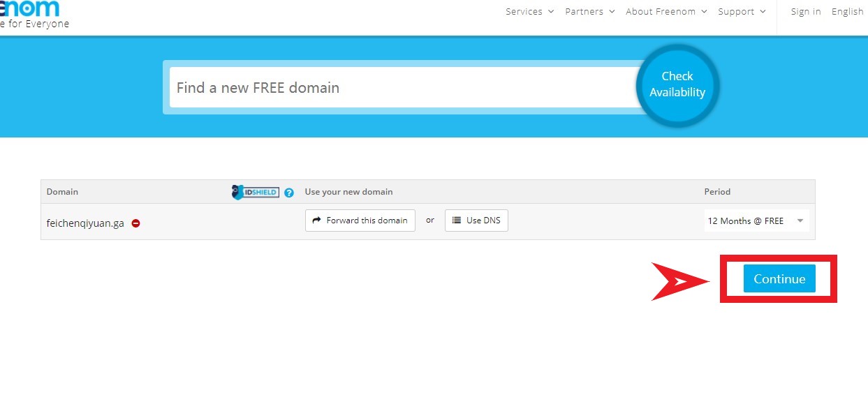Expand the About Freenom menu
Screen dimensions: 868x418
pos(666,11)
